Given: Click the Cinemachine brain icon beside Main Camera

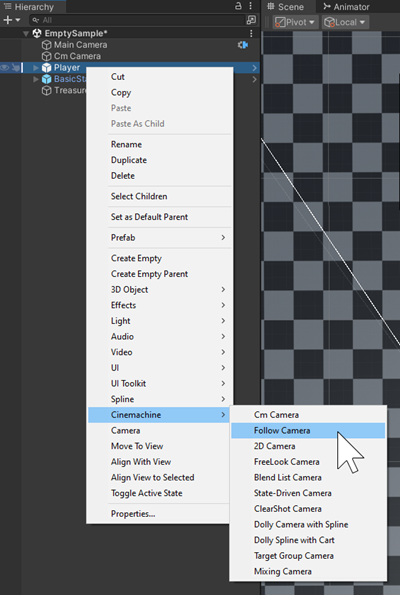Looking at the screenshot, I should tap(243, 45).
